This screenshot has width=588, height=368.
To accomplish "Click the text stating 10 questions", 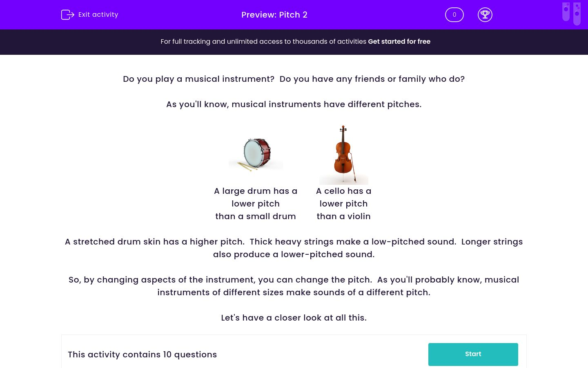I will 142,355.
